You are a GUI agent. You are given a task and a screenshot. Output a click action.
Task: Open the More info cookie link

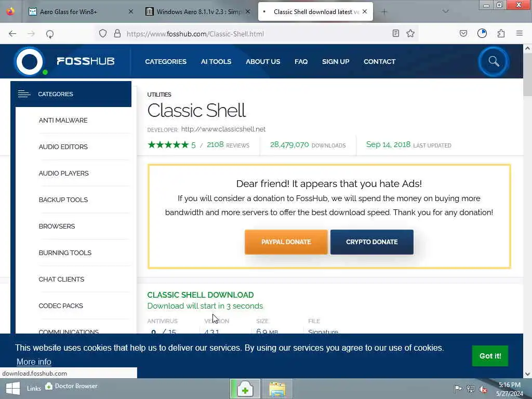point(34,362)
